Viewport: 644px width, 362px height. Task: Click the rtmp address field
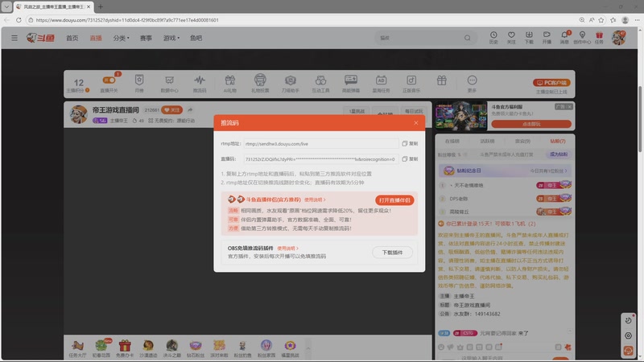[x=320, y=144]
